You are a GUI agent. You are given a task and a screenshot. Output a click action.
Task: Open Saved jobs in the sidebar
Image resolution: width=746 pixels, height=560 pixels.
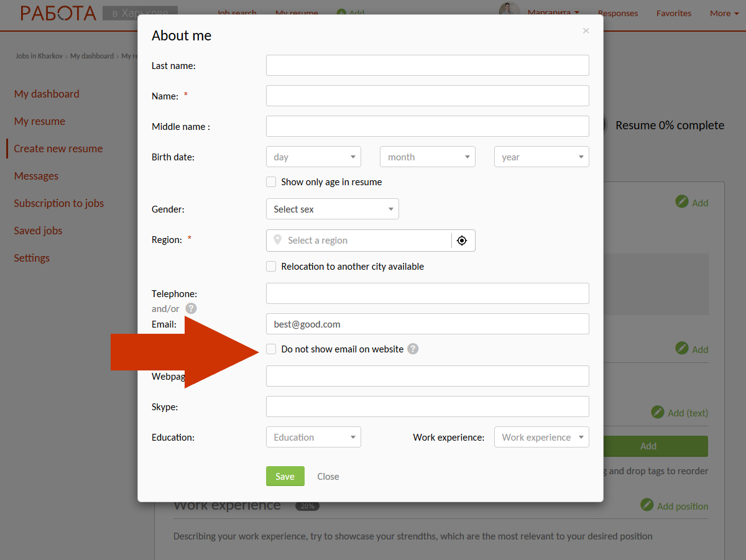pyautogui.click(x=38, y=231)
